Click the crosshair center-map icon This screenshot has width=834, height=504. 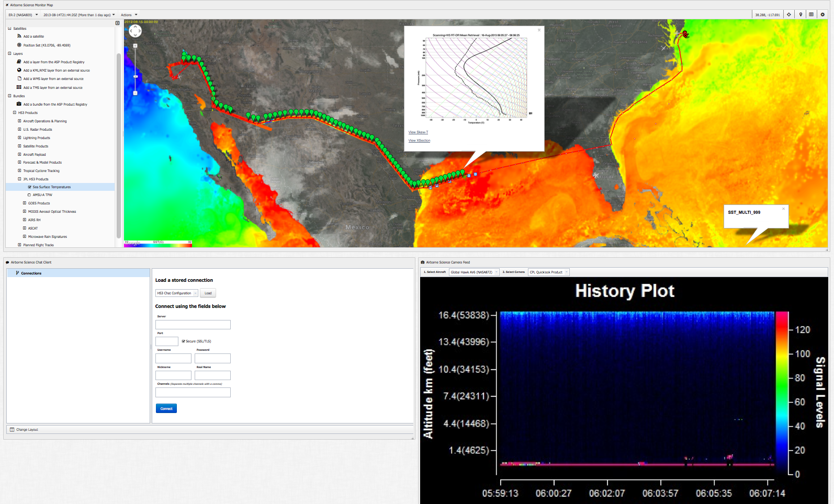point(789,15)
